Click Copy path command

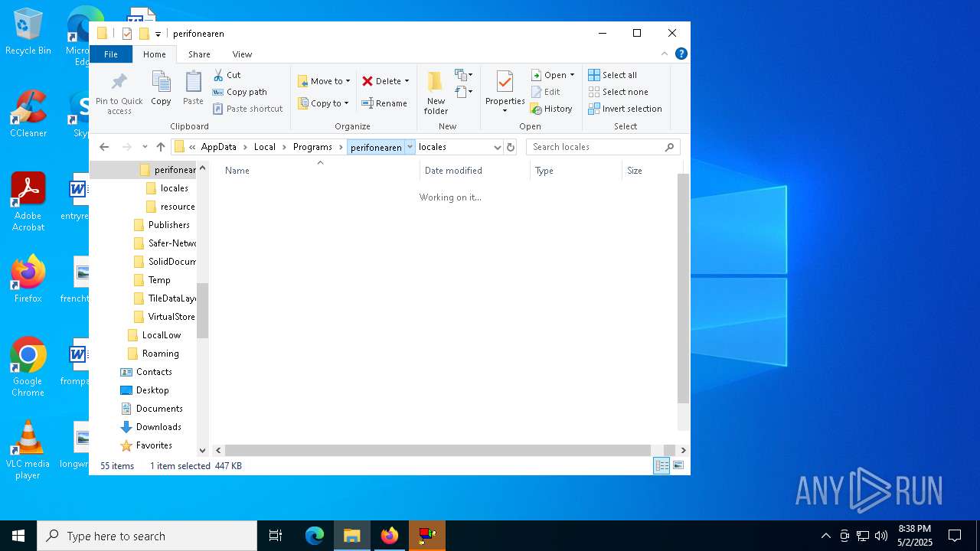240,92
